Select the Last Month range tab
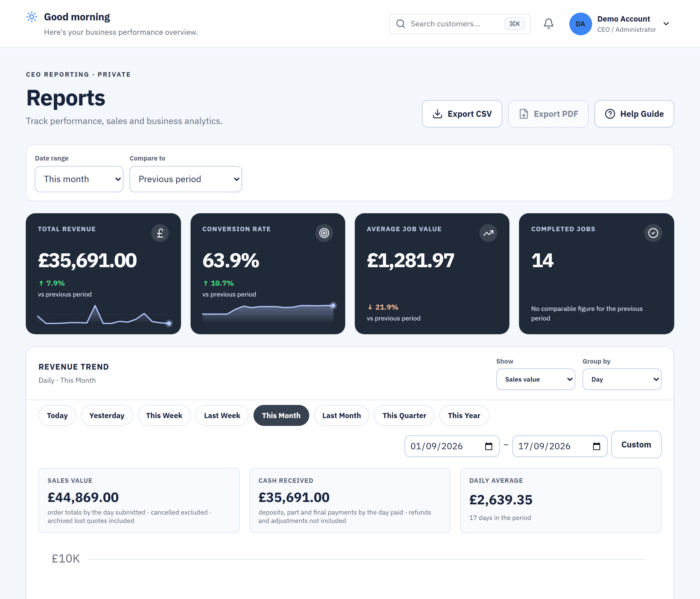 [342, 415]
